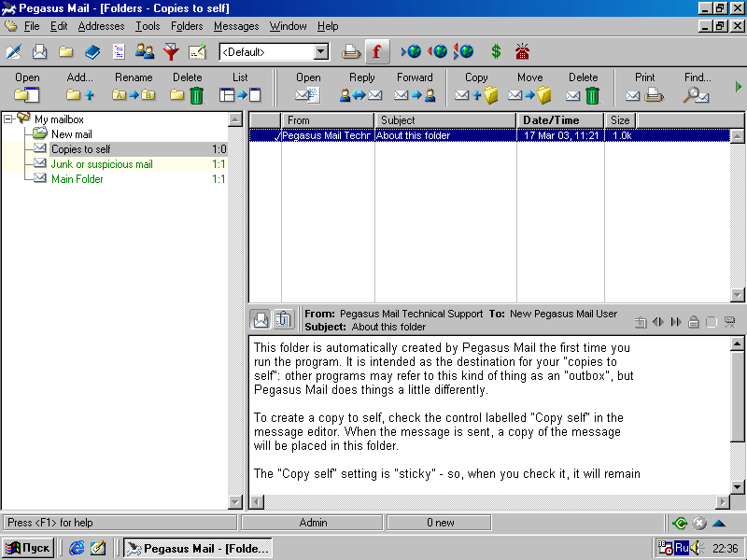The image size is (747, 560).
Task: Open the Tools menu
Action: (x=148, y=26)
